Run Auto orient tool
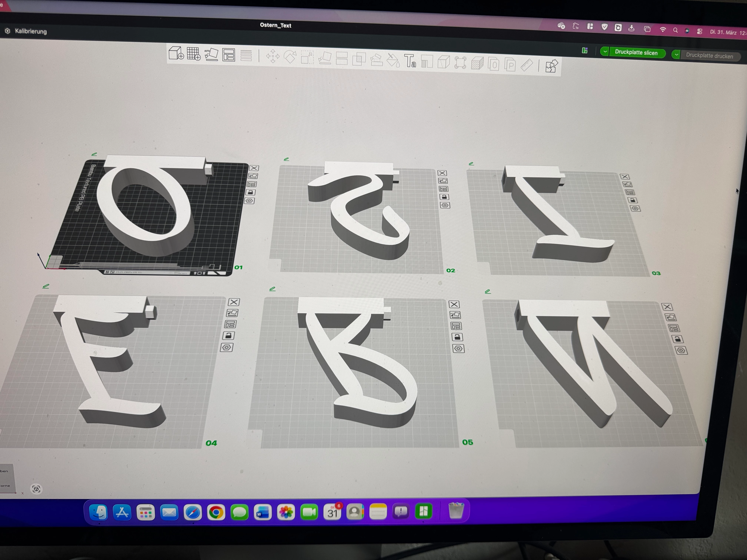The image size is (747, 560). [211, 54]
